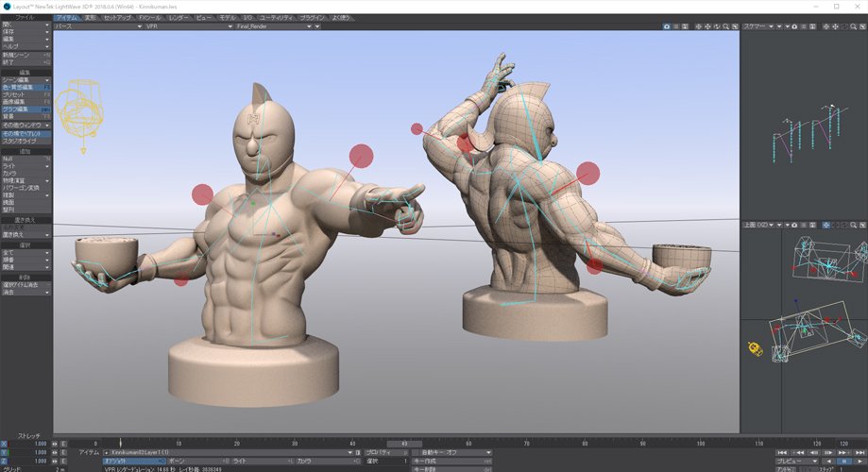Switch to the 変形 tab

point(90,18)
